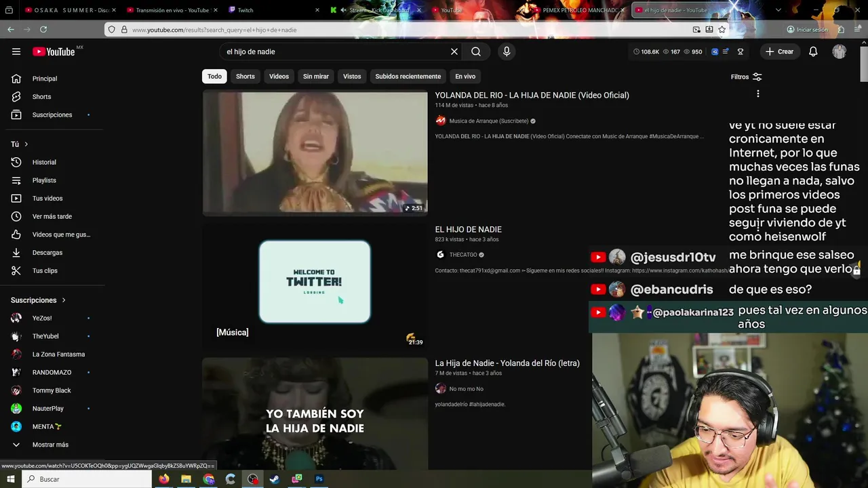This screenshot has height=488, width=868.
Task: Open Windows Start menu
Action: (10, 479)
